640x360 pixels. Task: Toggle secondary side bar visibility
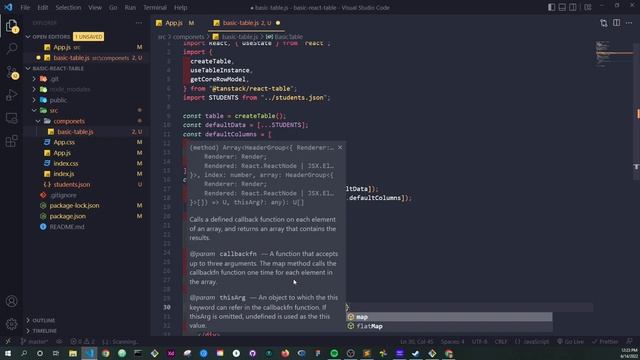pos(573,7)
